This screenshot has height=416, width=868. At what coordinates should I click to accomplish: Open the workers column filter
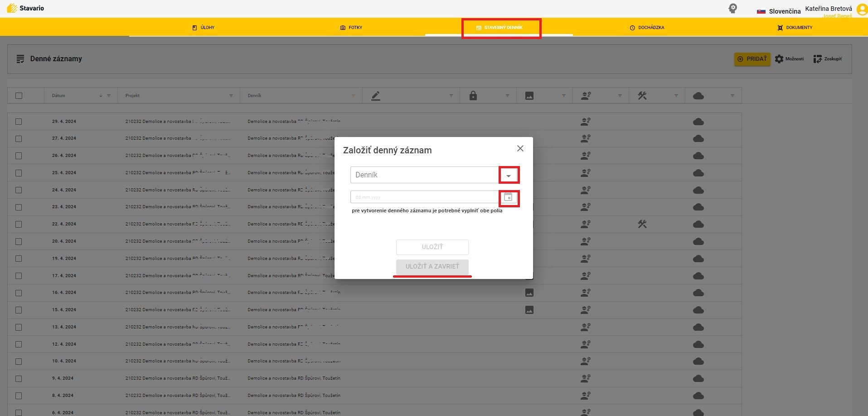click(x=620, y=96)
